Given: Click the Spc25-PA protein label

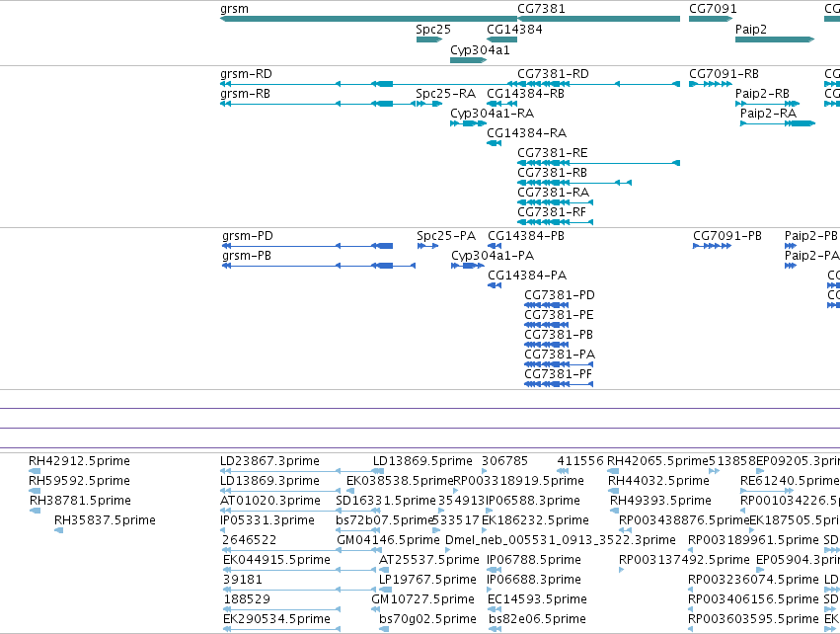Looking at the screenshot, I should 446,236.
